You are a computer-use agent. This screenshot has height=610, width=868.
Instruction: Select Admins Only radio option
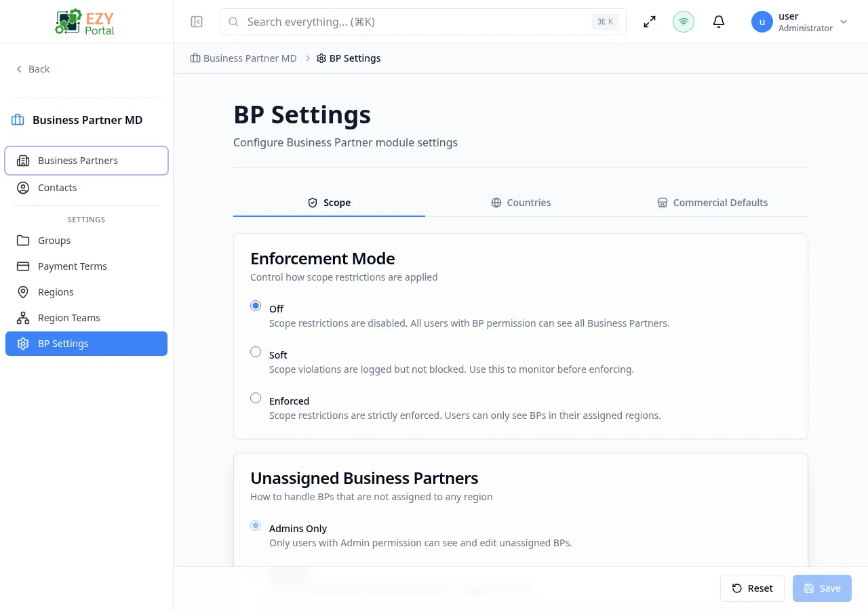tap(256, 526)
